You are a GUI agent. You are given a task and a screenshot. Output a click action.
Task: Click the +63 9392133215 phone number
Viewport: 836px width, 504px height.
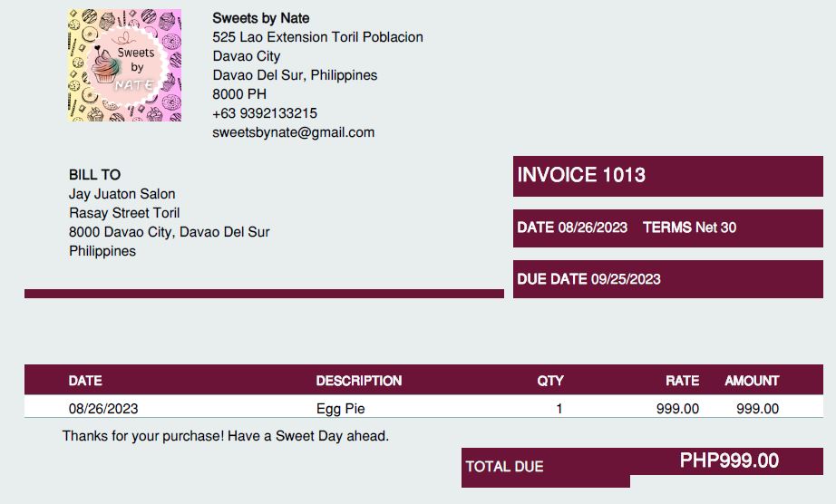point(265,113)
